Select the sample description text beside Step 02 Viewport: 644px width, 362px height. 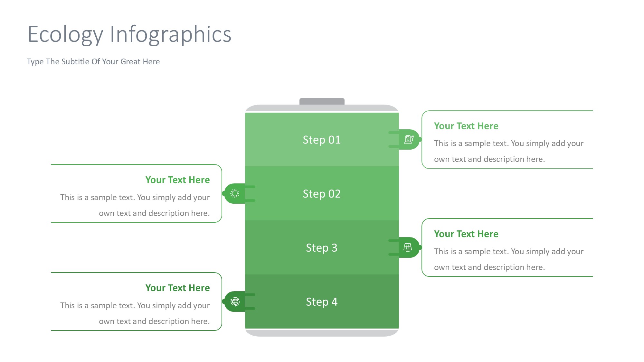point(135,205)
